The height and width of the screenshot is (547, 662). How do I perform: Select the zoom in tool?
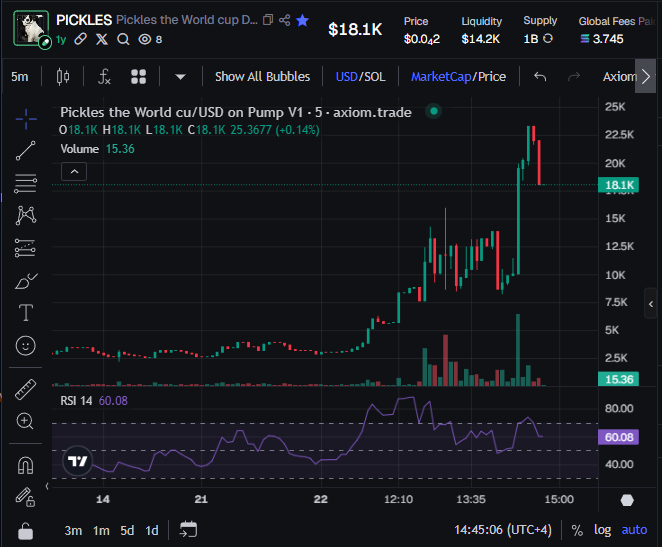click(25, 421)
